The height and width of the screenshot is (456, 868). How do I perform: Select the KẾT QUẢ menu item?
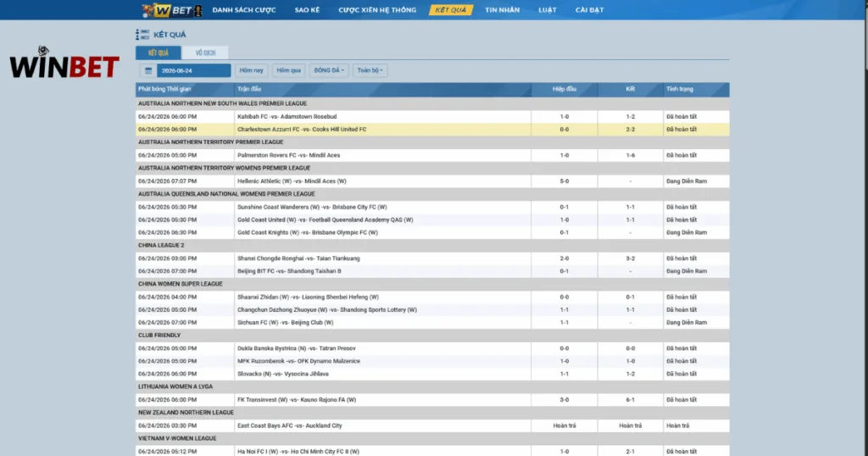point(451,10)
